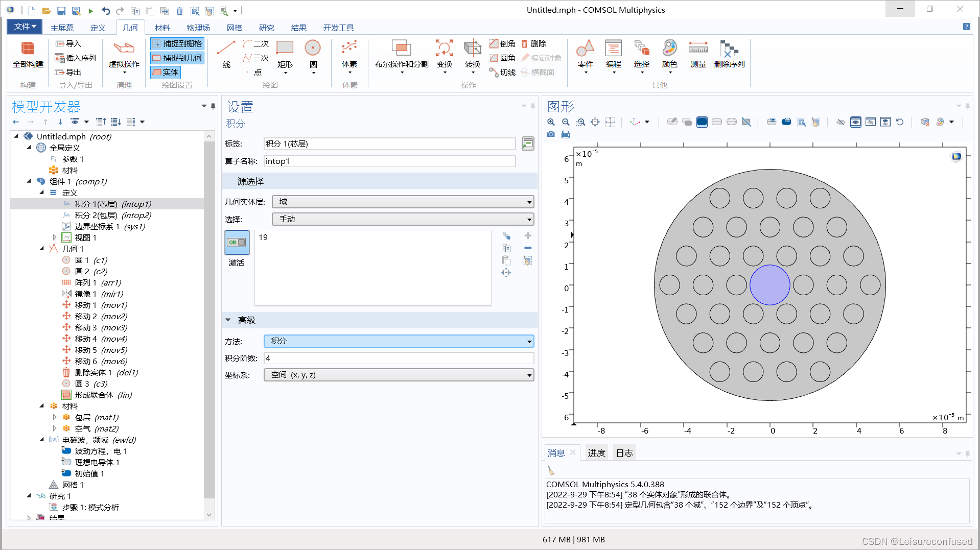Viewport: 980px width, 550px height.
Task: Select the 形成联合体 (fin) tree node
Action: (103, 395)
